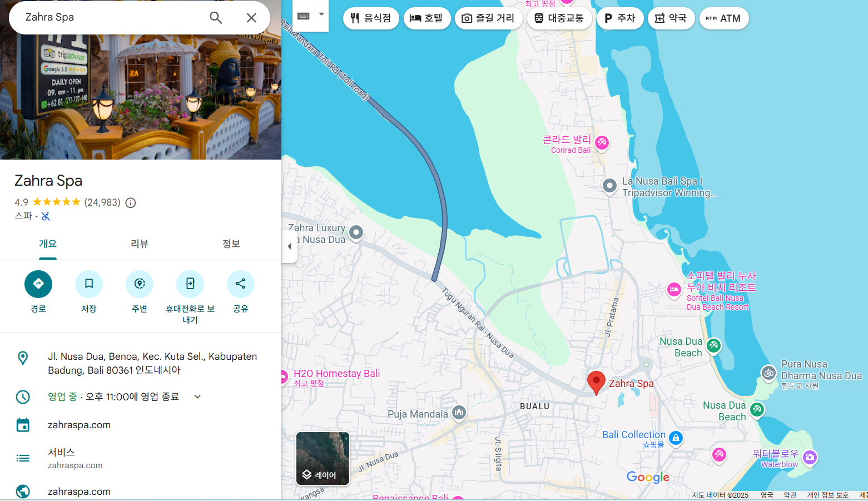The width and height of the screenshot is (868, 501).
Task: Select upper Nusa Dua Beach marker
Action: [x=714, y=346]
